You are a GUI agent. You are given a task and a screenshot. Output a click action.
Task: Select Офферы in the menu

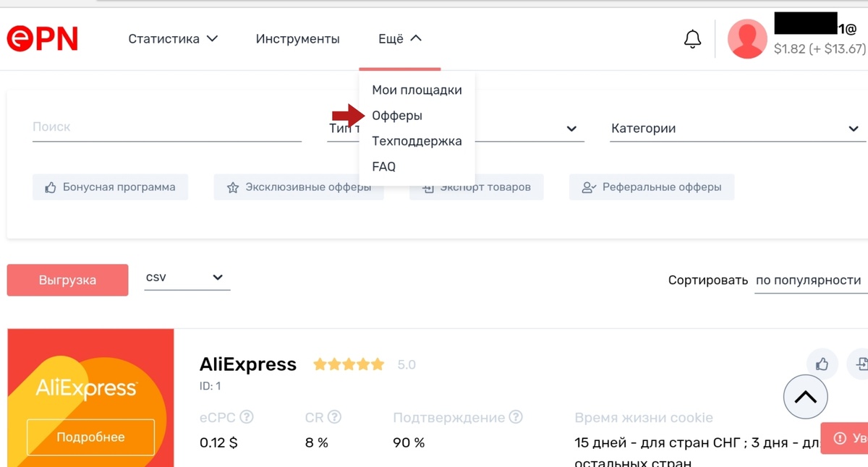tap(397, 116)
